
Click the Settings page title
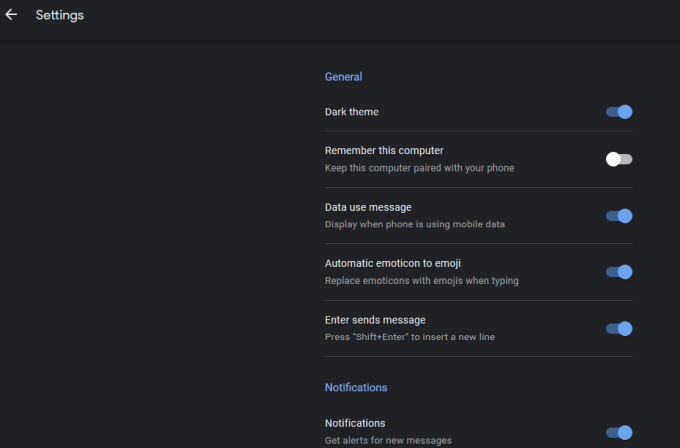[x=60, y=15]
